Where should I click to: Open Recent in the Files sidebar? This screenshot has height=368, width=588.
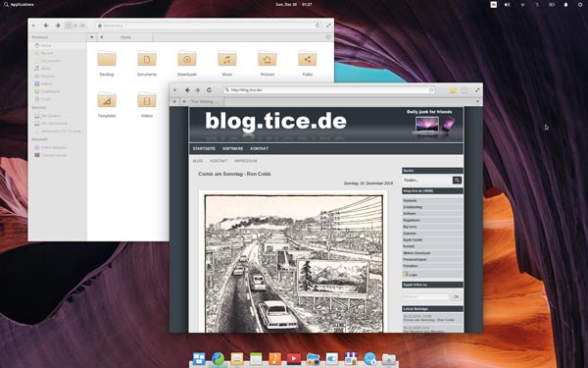pyautogui.click(x=58, y=53)
